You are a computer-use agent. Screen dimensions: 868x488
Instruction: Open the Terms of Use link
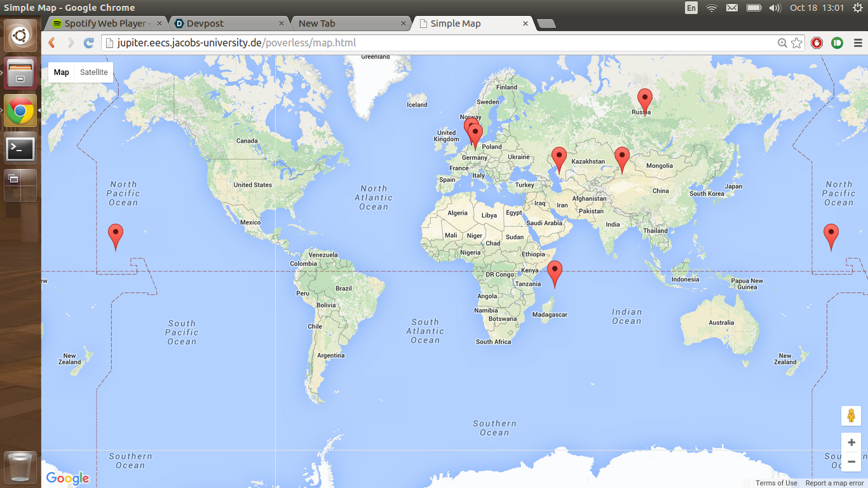click(776, 483)
